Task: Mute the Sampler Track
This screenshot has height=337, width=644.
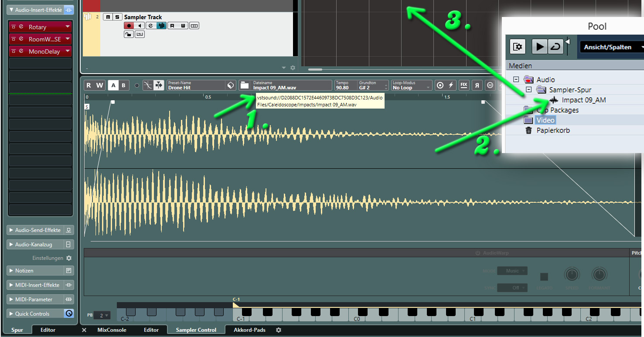Action: (x=108, y=17)
